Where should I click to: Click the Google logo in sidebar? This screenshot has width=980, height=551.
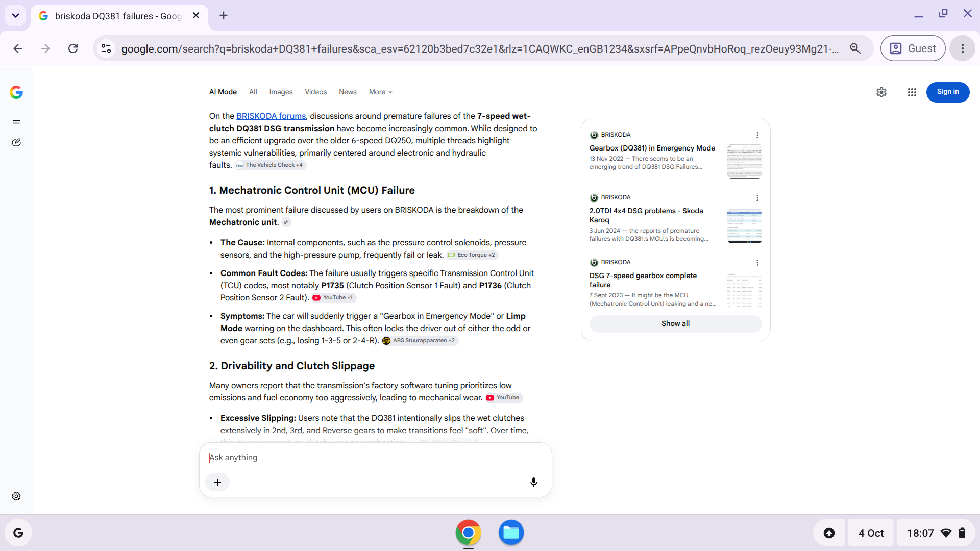pyautogui.click(x=16, y=92)
